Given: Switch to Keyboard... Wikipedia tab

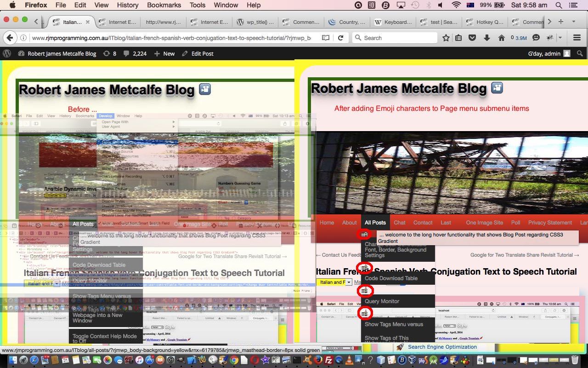Looking at the screenshot, I should pyautogui.click(x=393, y=22).
